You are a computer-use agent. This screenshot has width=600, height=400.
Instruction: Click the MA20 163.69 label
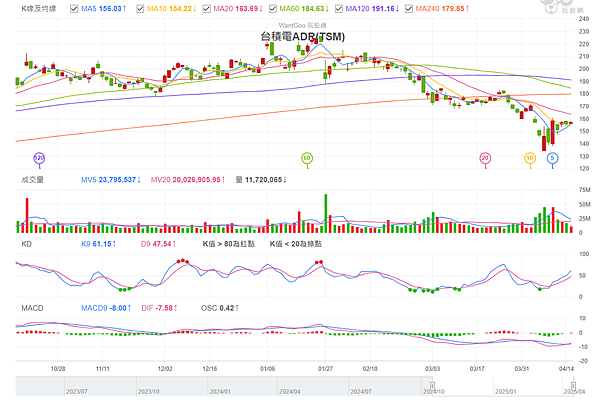[x=238, y=9]
